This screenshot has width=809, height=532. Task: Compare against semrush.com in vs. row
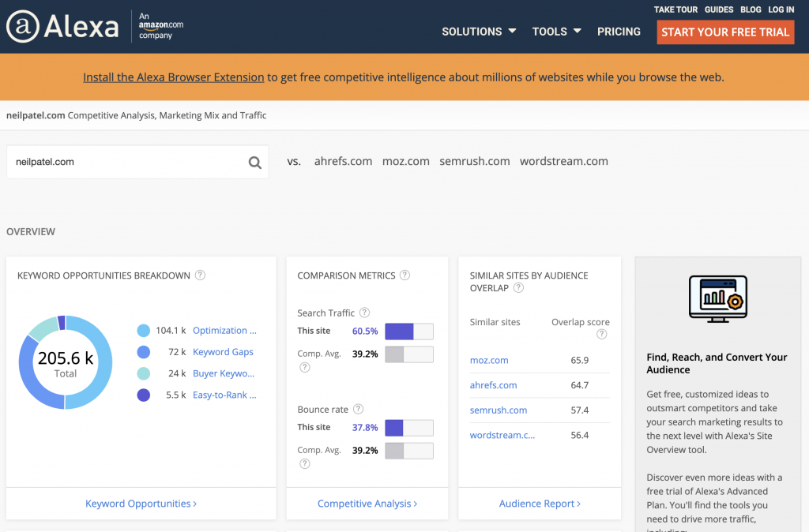pyautogui.click(x=475, y=161)
